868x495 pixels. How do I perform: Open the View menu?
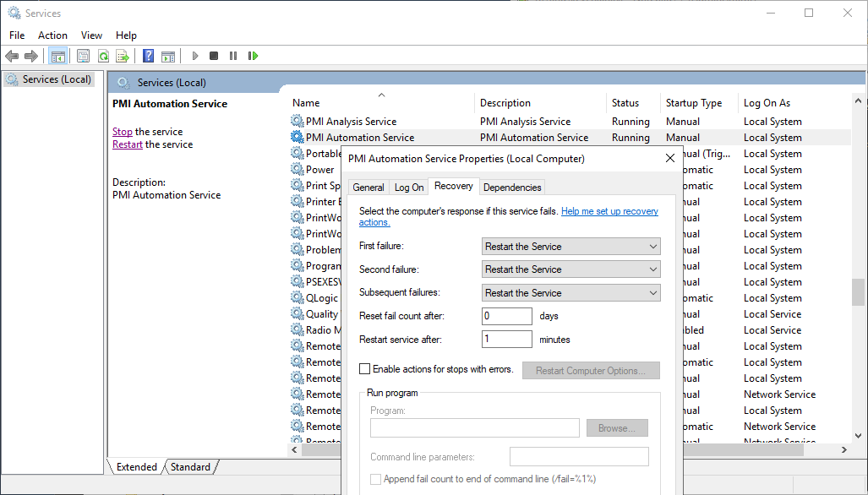[91, 35]
